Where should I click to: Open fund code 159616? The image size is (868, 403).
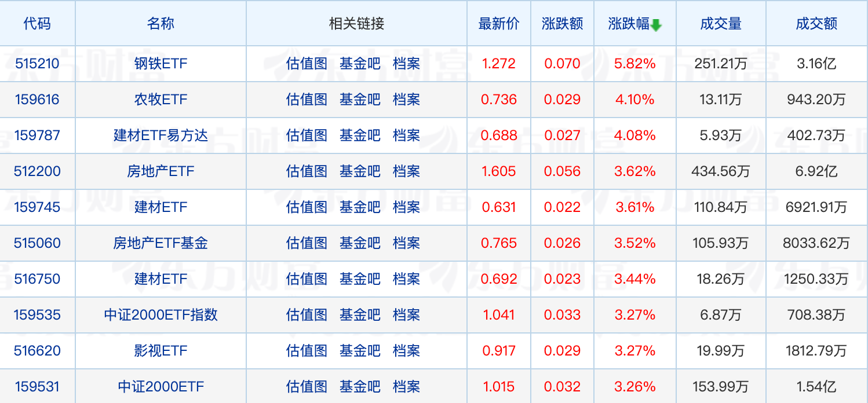click(38, 100)
